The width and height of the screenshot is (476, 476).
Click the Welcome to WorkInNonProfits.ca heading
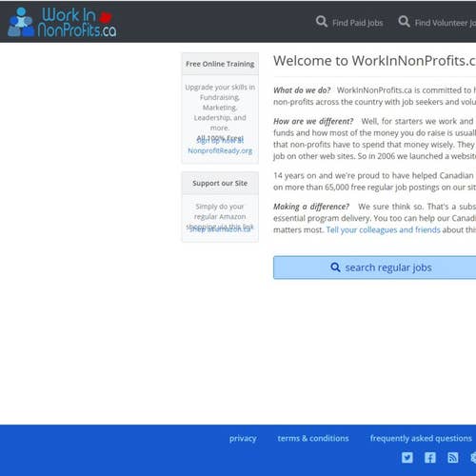pyautogui.click(x=374, y=61)
